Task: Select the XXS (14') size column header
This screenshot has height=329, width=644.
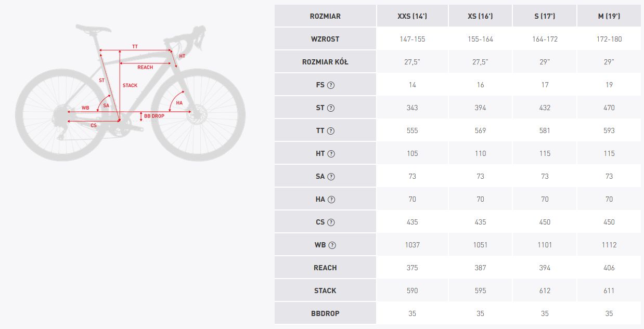Action: point(412,16)
